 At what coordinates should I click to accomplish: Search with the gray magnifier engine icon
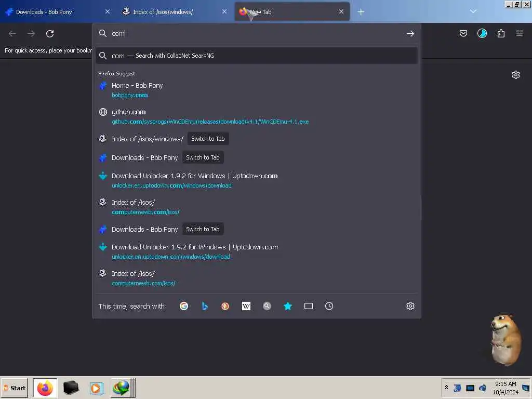pos(267,306)
